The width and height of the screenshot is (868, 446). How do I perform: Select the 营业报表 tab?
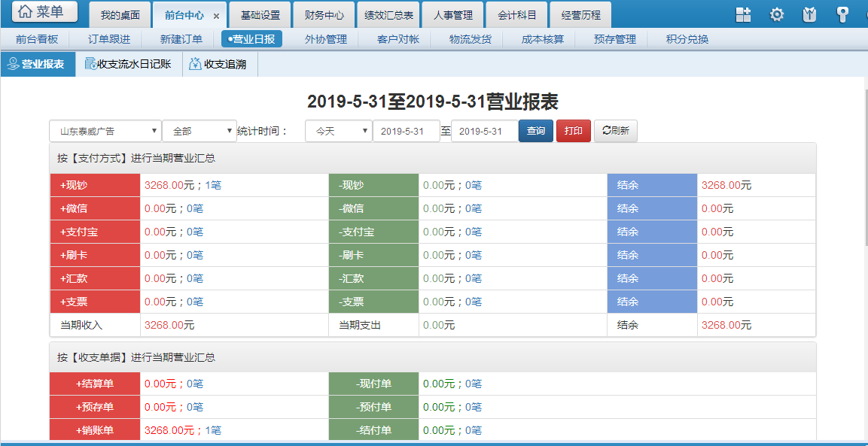coord(38,64)
